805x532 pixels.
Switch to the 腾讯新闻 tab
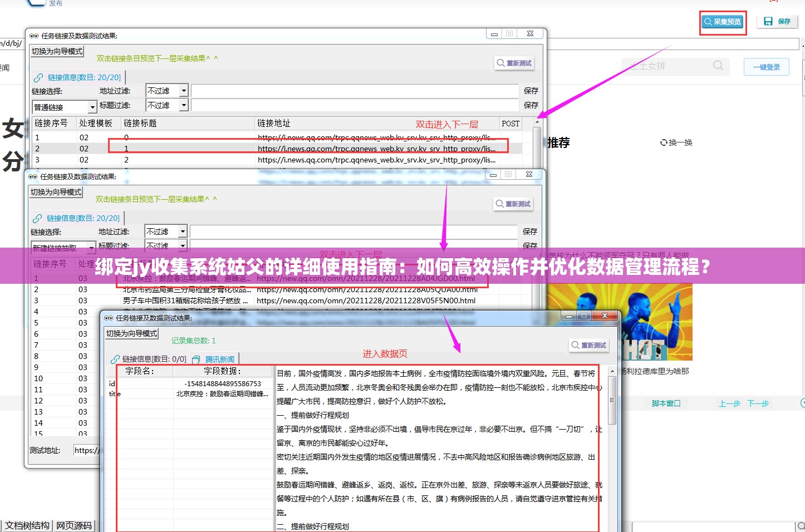click(x=214, y=359)
